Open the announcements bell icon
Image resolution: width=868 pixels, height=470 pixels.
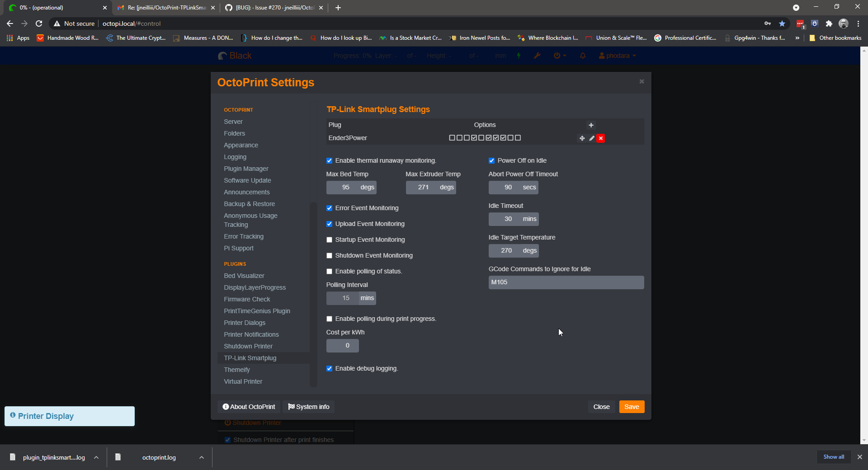pos(582,56)
